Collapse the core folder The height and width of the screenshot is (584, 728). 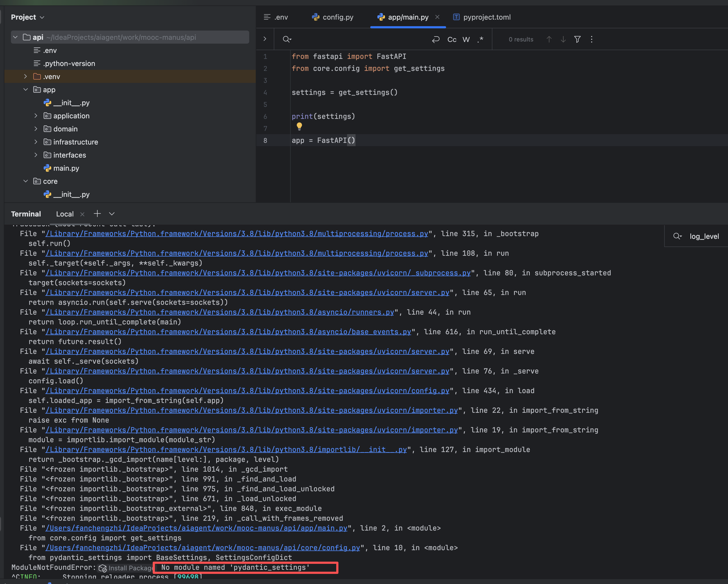pos(26,181)
